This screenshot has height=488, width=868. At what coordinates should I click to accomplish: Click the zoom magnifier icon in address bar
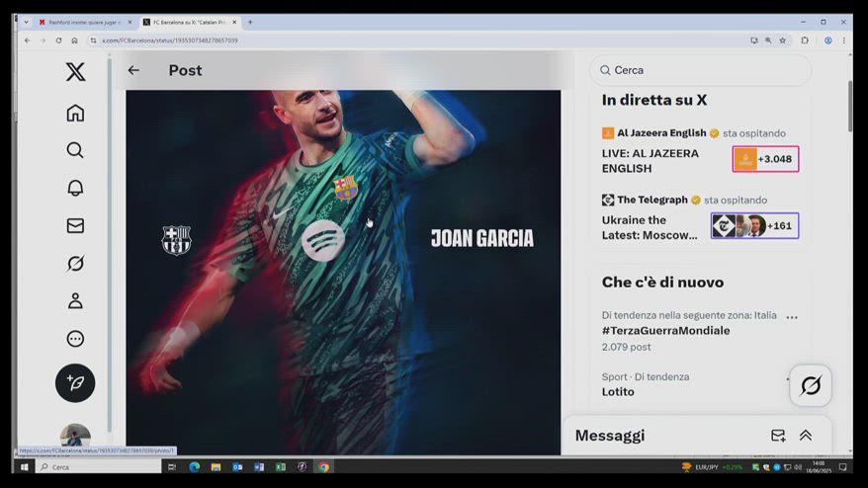[x=768, y=41]
